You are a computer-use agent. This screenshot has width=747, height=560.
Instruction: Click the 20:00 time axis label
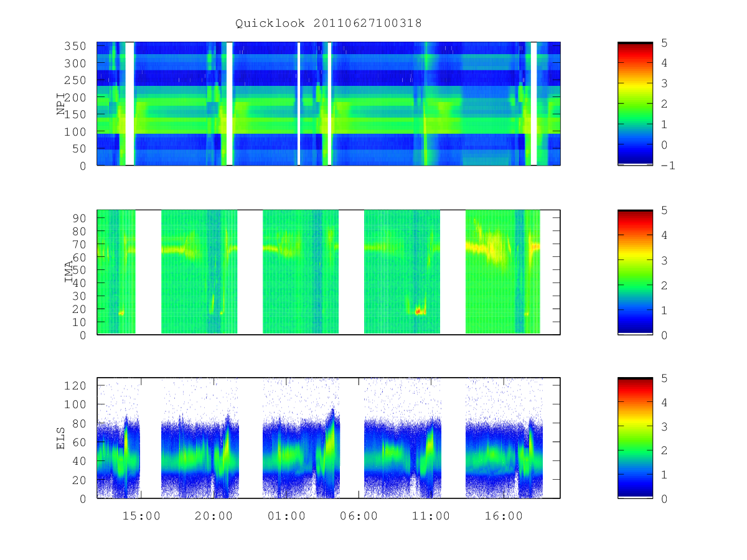214,516
